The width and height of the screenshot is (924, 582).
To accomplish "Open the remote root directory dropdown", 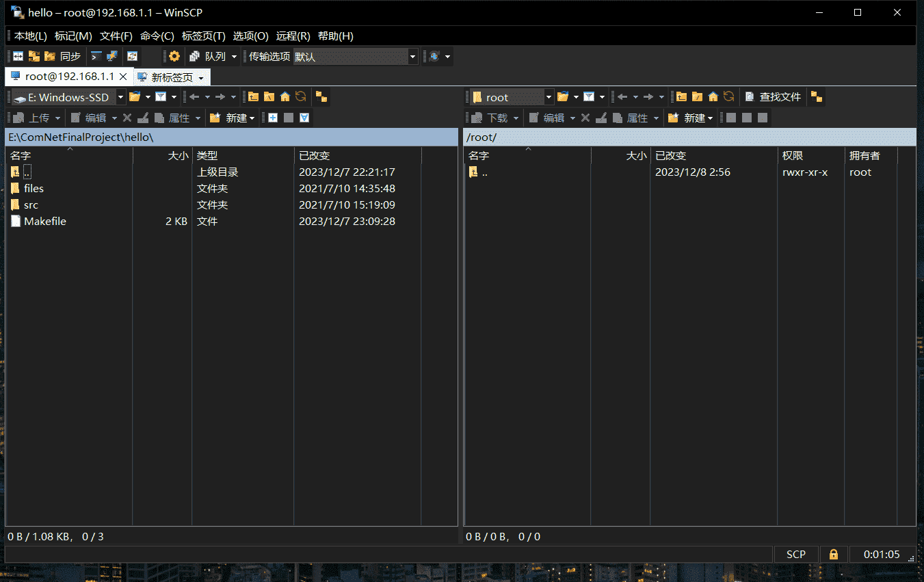I will coord(549,97).
